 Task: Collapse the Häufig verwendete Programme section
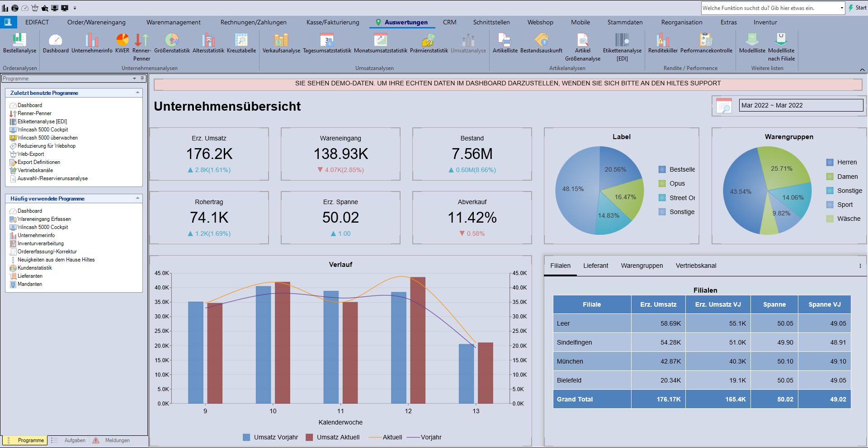coord(137,198)
